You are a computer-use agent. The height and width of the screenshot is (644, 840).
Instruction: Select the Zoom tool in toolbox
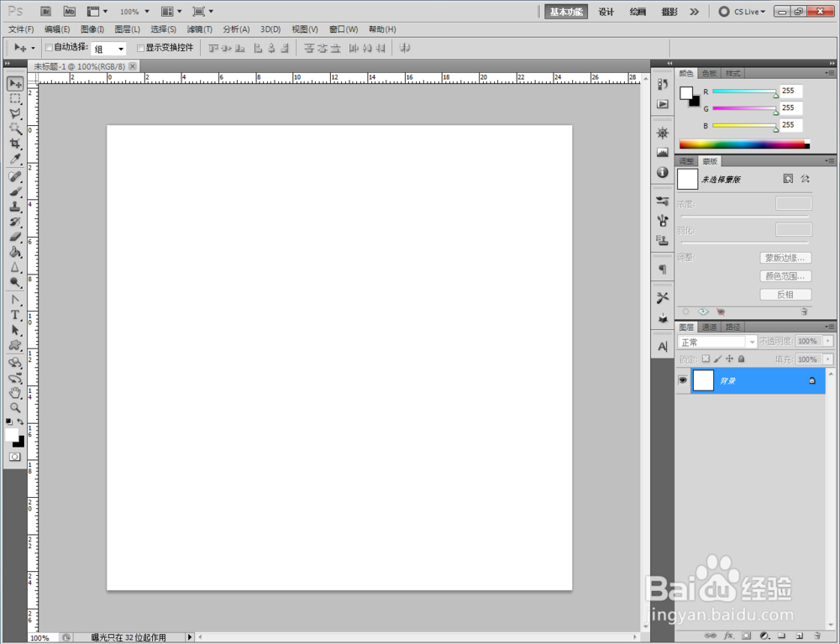click(x=15, y=407)
